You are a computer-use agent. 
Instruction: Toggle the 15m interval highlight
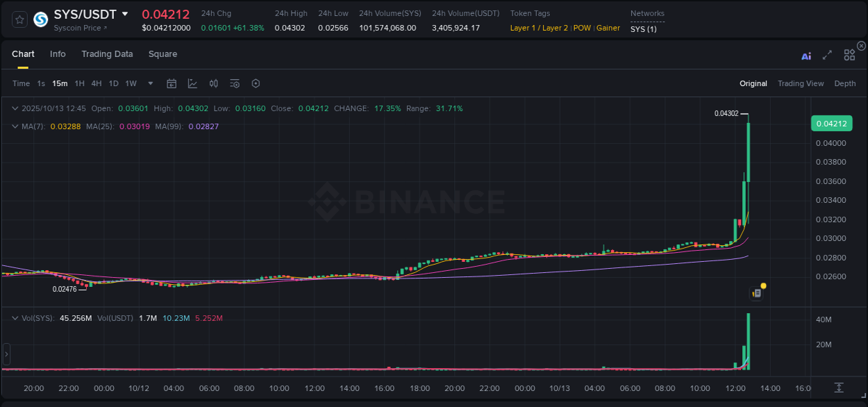(60, 83)
